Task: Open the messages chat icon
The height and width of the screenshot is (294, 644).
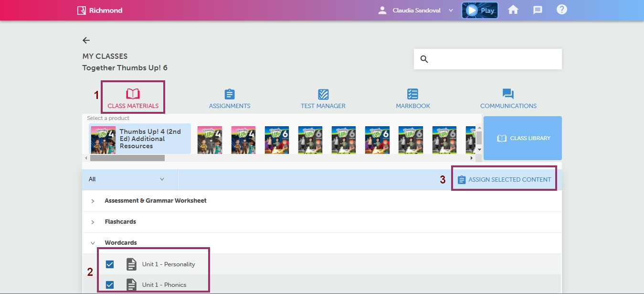Action: pyautogui.click(x=538, y=10)
